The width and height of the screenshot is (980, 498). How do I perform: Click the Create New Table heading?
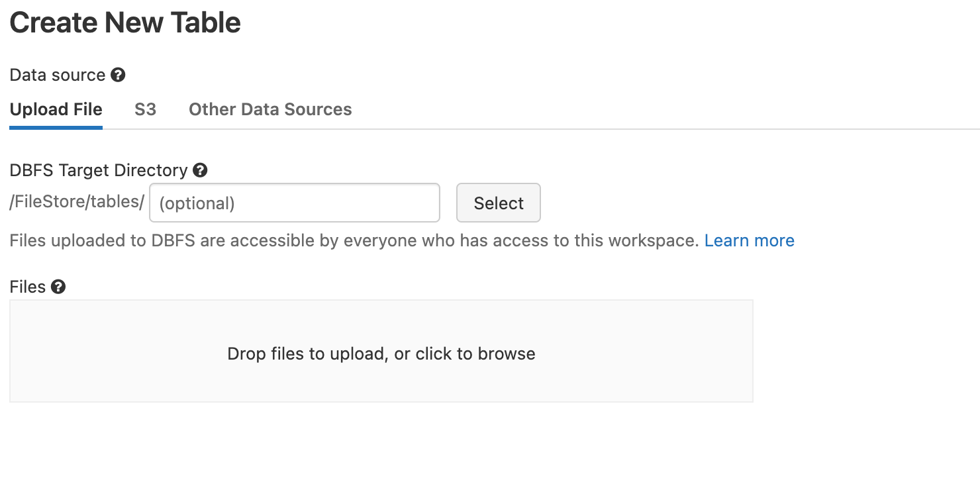point(125,23)
